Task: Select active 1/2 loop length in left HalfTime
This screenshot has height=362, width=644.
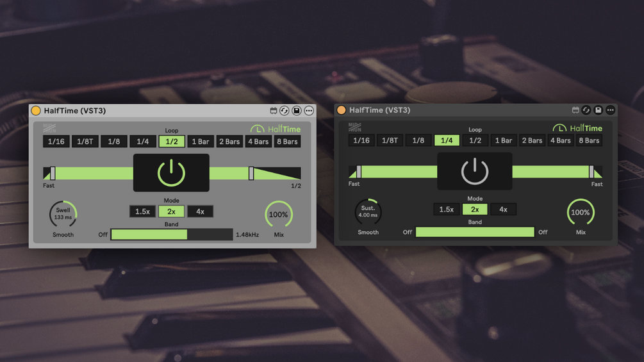Action: pyautogui.click(x=172, y=142)
